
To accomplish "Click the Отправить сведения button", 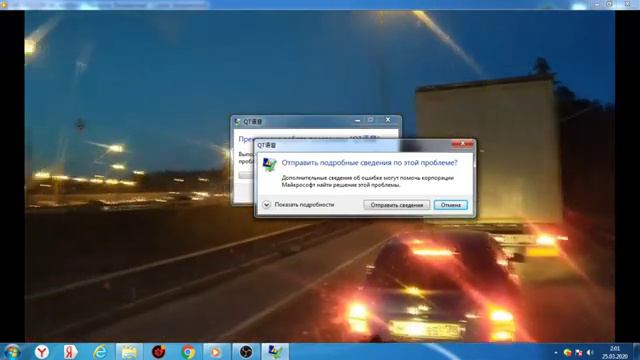I will click(x=396, y=205).
